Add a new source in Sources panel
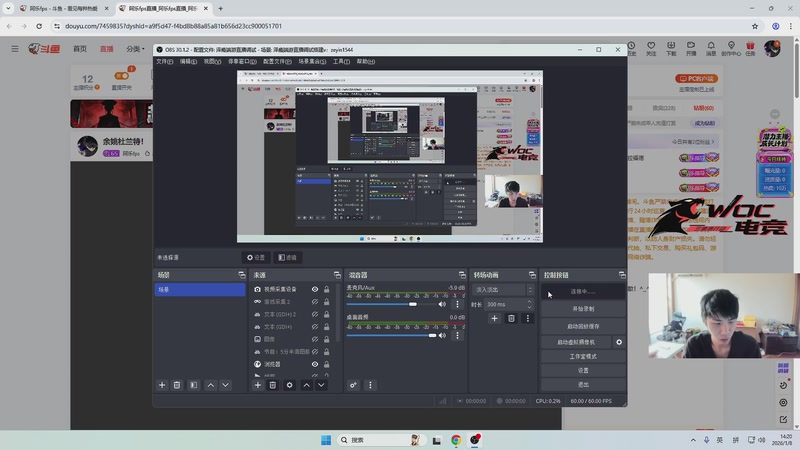The width and height of the screenshot is (800, 450). click(258, 385)
